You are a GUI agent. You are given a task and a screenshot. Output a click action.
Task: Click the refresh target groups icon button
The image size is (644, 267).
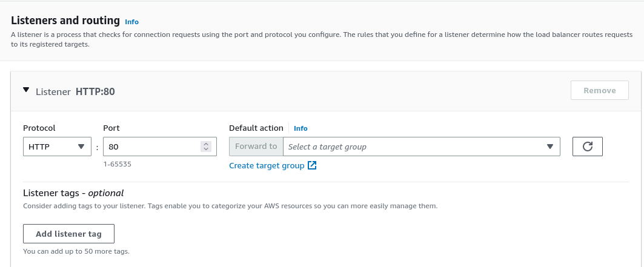pos(587,147)
